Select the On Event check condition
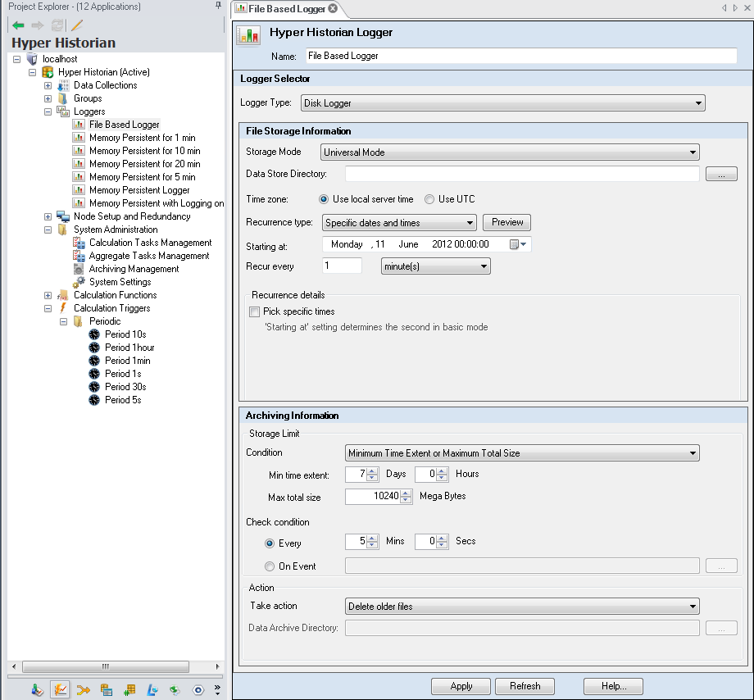Screen dimensions: 754x700 click(270, 566)
